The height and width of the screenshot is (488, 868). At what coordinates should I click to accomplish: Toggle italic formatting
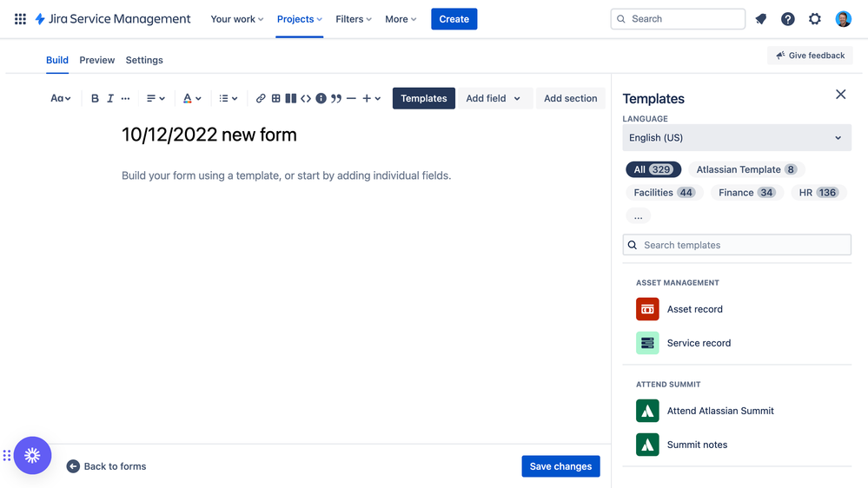[110, 98]
